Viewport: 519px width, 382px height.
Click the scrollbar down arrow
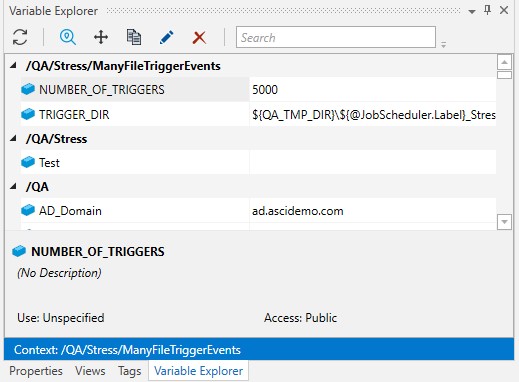pyautogui.click(x=504, y=222)
